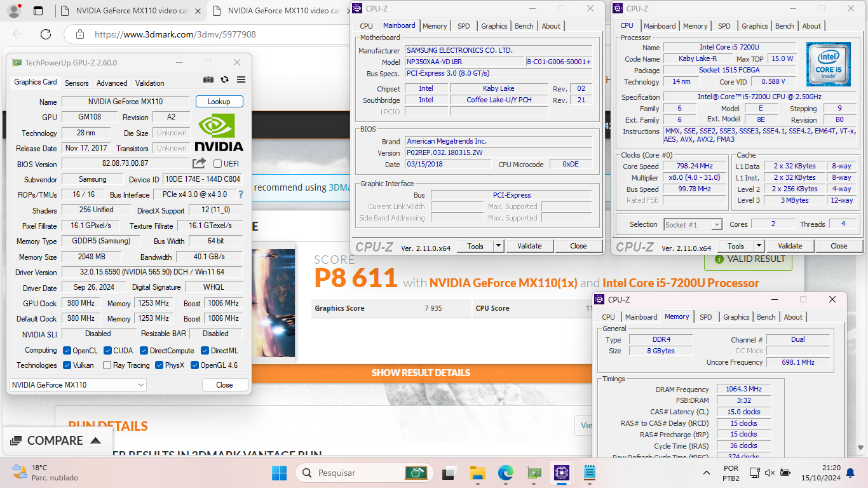Open Tools dropdown arrow in CPU-Z CPU window
Screen dimensions: 868x488
(x=759, y=246)
